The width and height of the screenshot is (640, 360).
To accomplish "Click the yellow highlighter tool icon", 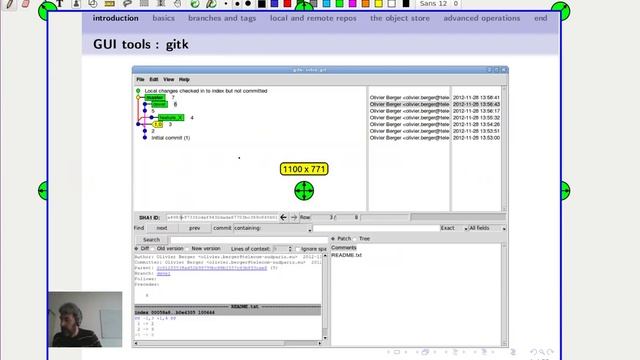I will pos(109,4).
